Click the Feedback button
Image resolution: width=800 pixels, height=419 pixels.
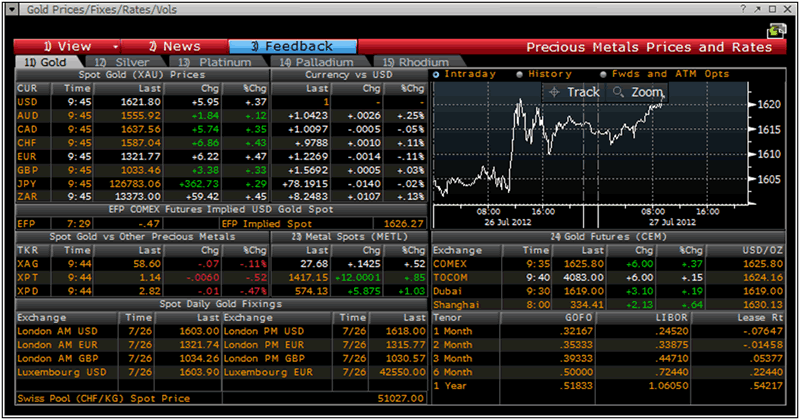[291, 47]
